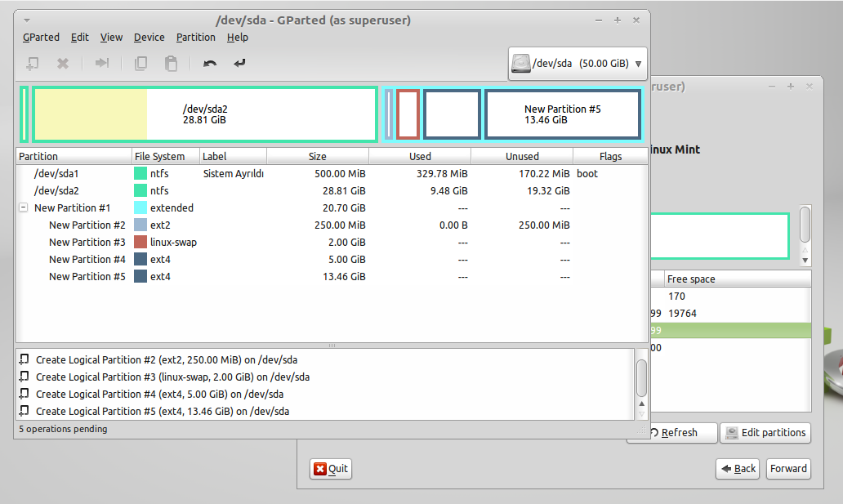Click the ntfs color swatch for /dev/sda1

pyautogui.click(x=140, y=173)
